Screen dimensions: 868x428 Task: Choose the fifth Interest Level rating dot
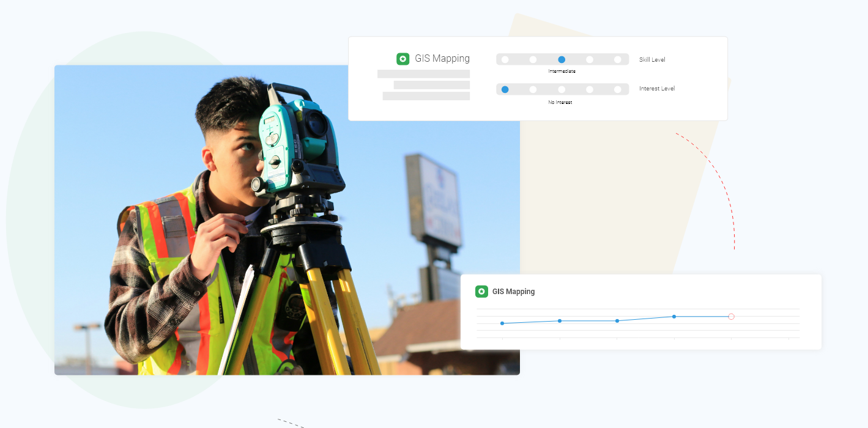point(618,89)
